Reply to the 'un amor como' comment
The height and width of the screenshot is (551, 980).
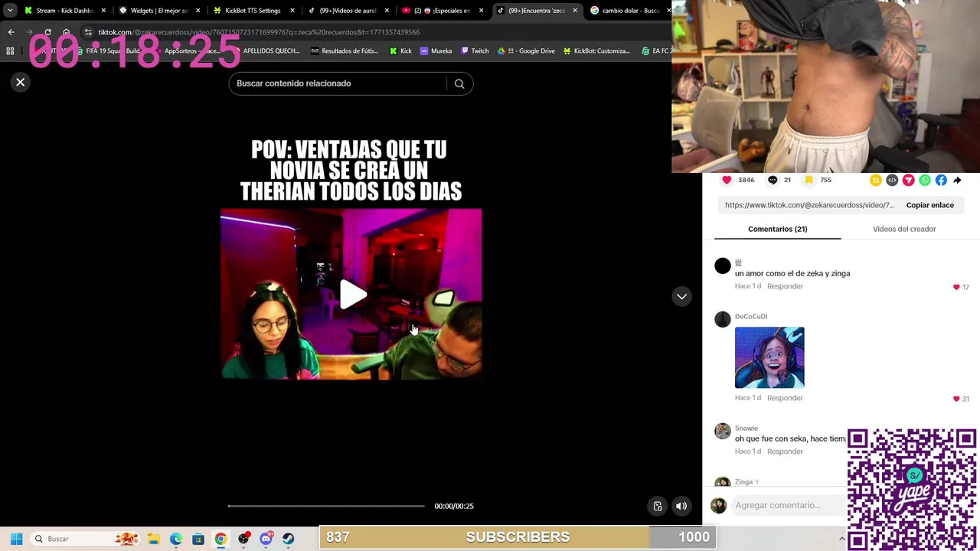(785, 286)
